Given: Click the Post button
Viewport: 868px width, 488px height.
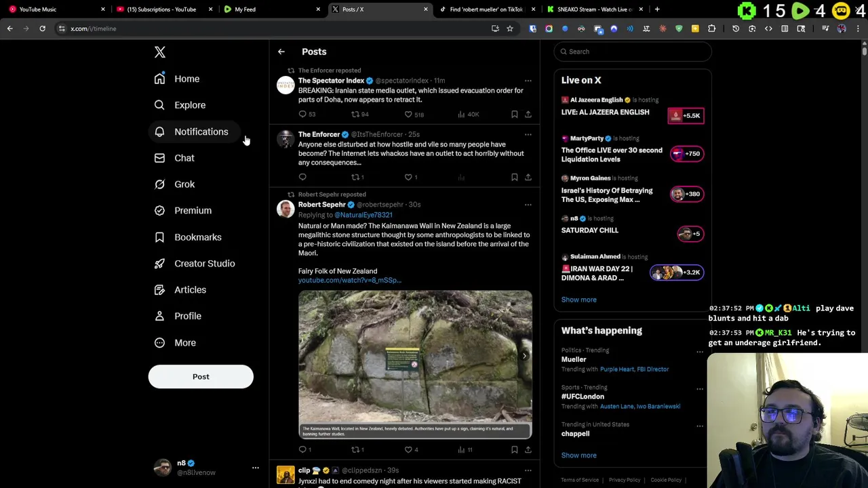Looking at the screenshot, I should [201, 377].
